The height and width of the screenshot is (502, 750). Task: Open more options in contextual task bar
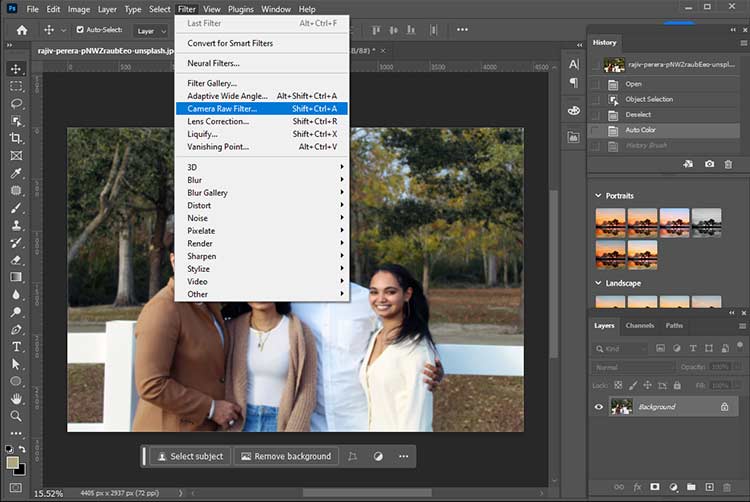pyautogui.click(x=404, y=457)
